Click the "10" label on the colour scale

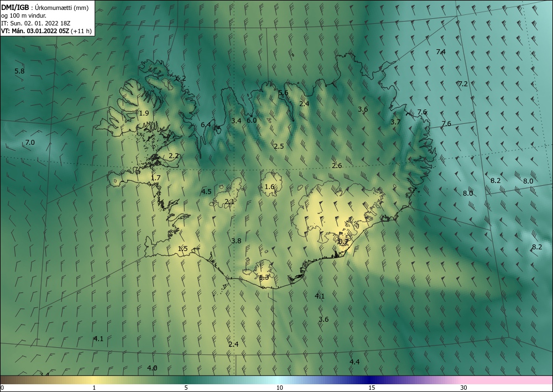click(x=280, y=388)
